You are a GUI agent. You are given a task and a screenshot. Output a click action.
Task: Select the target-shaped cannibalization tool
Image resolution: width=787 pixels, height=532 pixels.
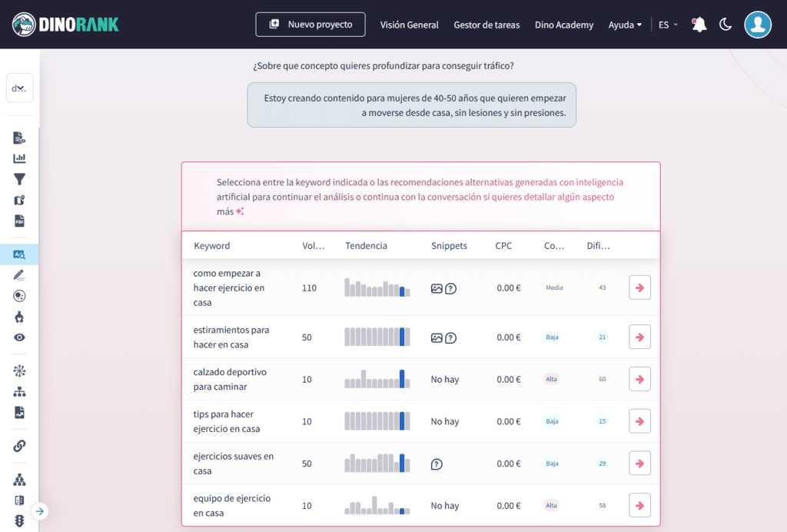pos(19,297)
